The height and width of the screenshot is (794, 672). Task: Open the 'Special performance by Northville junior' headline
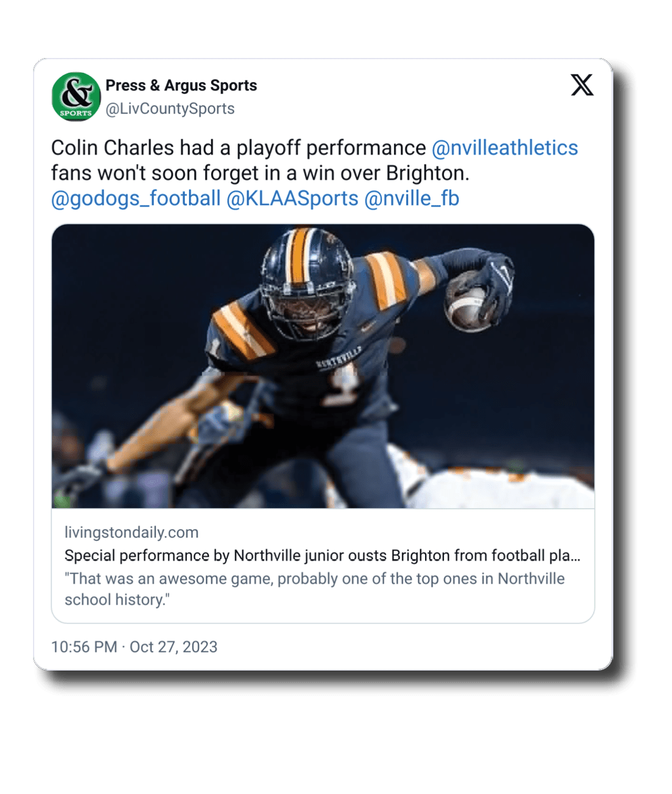[x=322, y=557]
